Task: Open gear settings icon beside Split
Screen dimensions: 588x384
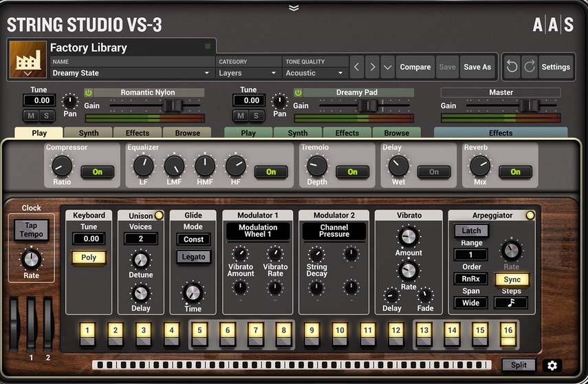Action: point(552,365)
